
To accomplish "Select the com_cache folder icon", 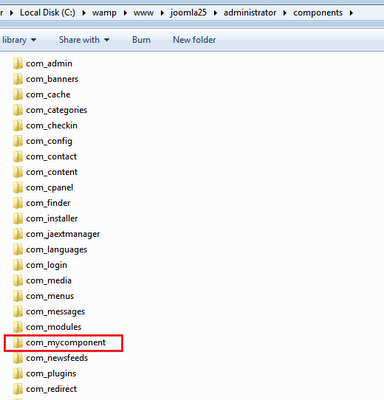I will (x=18, y=94).
